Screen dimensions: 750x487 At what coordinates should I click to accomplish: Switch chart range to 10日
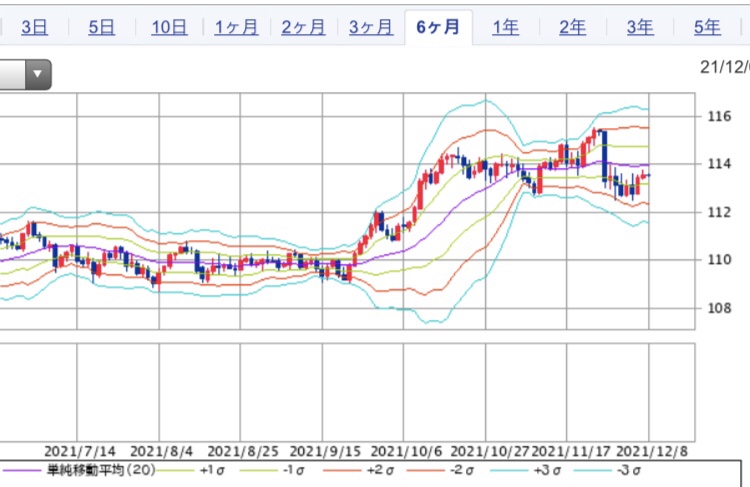click(x=169, y=28)
